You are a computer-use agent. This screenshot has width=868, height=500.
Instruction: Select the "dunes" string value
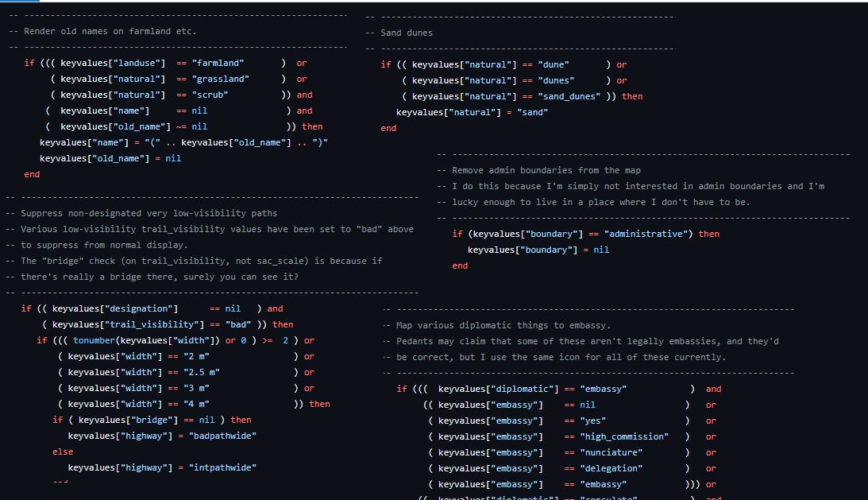[x=557, y=80]
